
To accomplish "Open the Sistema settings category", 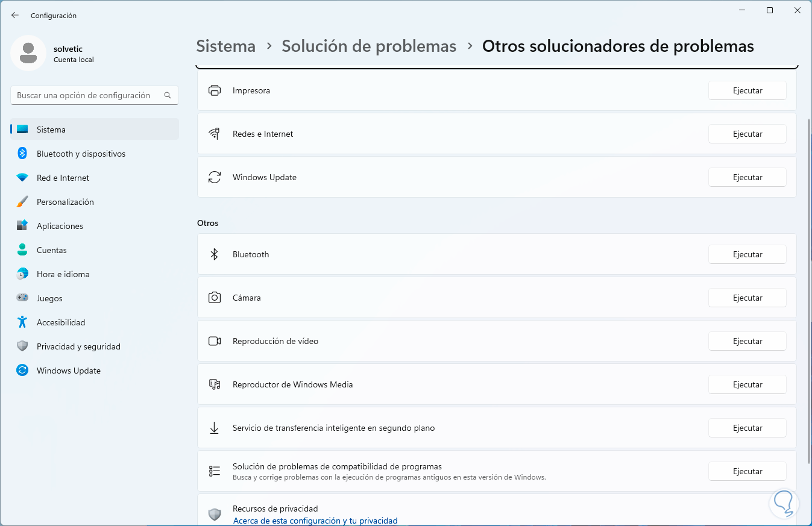I will click(x=95, y=130).
